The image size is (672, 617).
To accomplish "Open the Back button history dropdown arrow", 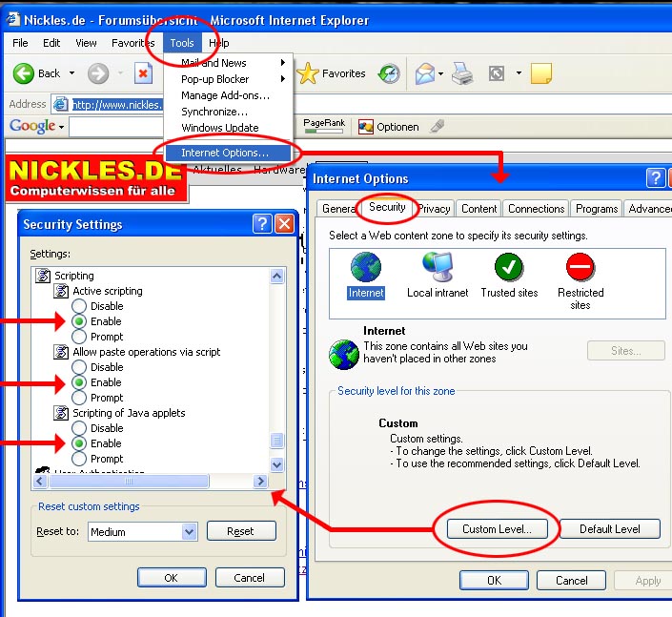I will click(72, 73).
